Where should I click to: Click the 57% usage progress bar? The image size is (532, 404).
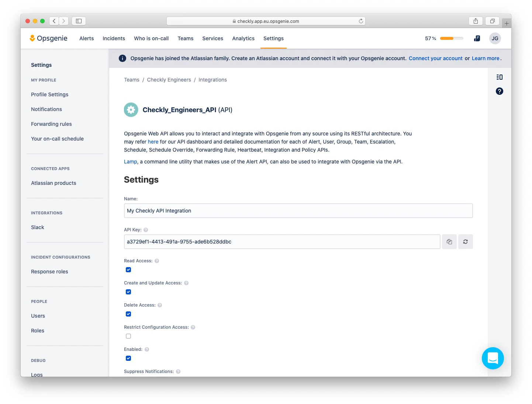pyautogui.click(x=451, y=38)
